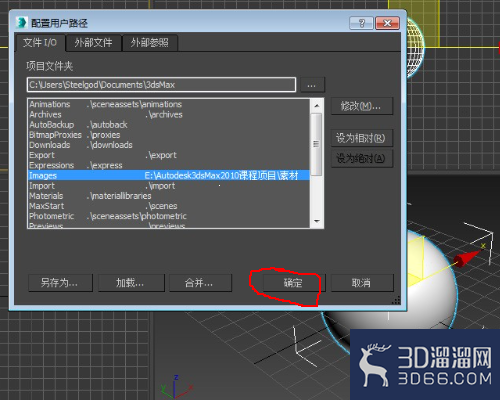Switch to the 文件 I/O tab
This screenshot has width=500, height=400.
coord(40,43)
